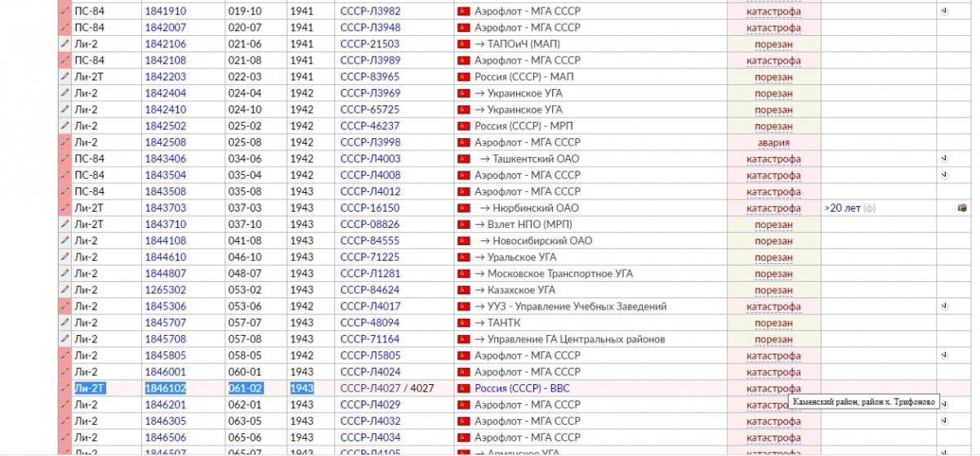This screenshot has height=456, width=980.
Task: Open registration link СССР-71225
Action: (370, 257)
